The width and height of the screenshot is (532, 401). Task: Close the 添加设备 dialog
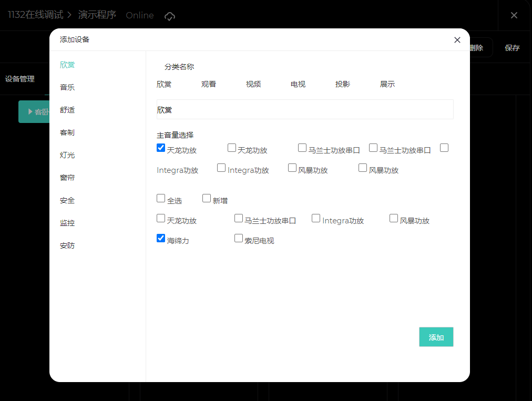tap(457, 40)
